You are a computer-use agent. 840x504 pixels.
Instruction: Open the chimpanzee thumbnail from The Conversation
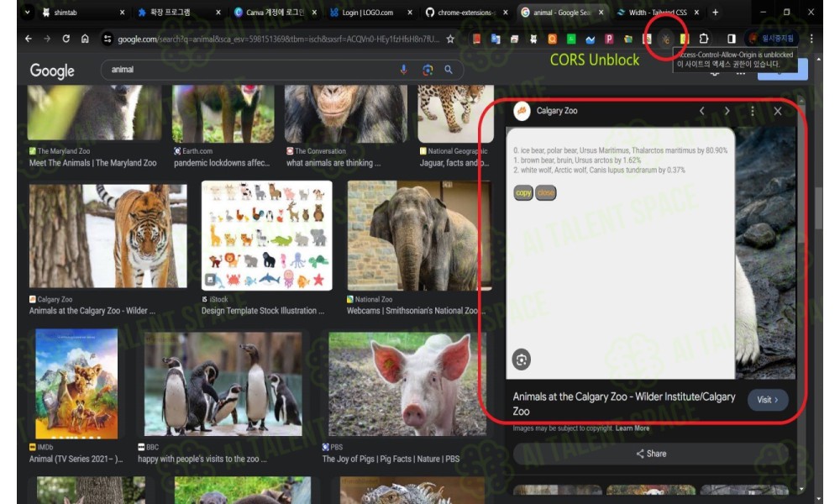coord(345,114)
